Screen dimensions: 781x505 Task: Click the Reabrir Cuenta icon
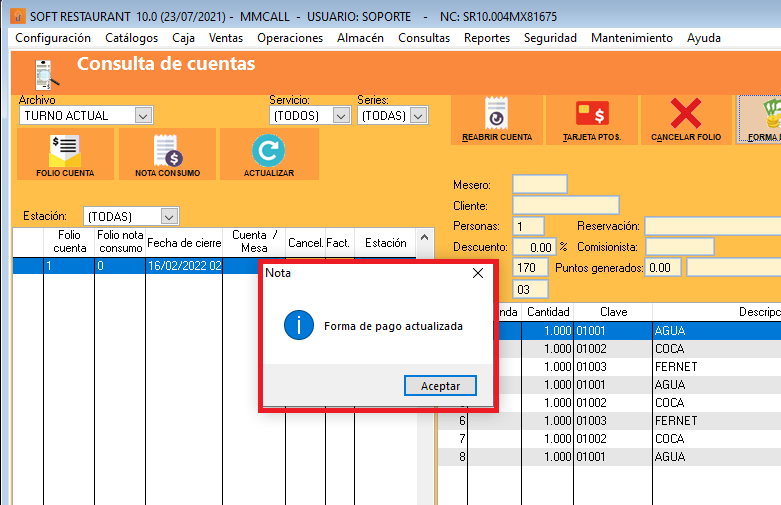(x=497, y=113)
